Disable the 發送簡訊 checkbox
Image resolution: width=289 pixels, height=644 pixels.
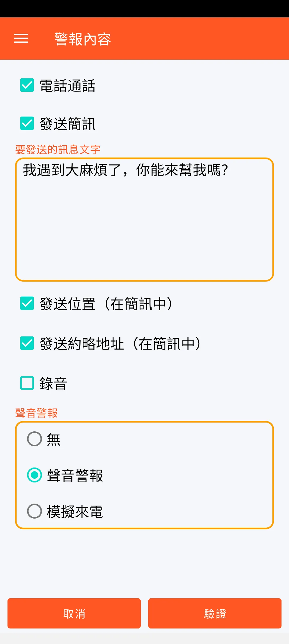(x=27, y=124)
